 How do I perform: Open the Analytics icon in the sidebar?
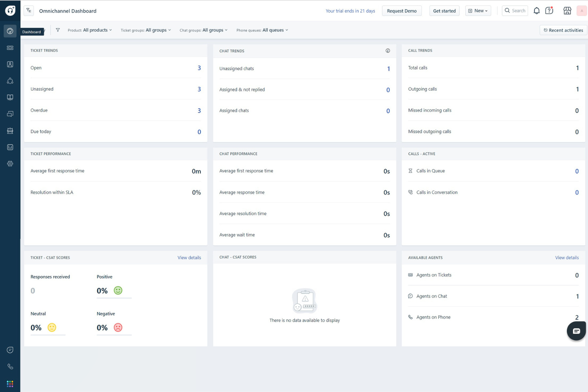pyautogui.click(x=10, y=147)
